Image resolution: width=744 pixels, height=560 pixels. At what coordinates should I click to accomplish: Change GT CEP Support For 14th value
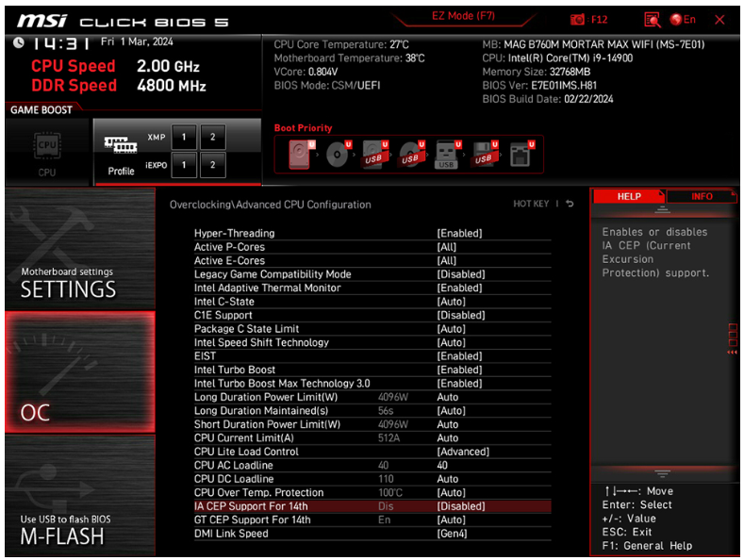pyautogui.click(x=451, y=520)
